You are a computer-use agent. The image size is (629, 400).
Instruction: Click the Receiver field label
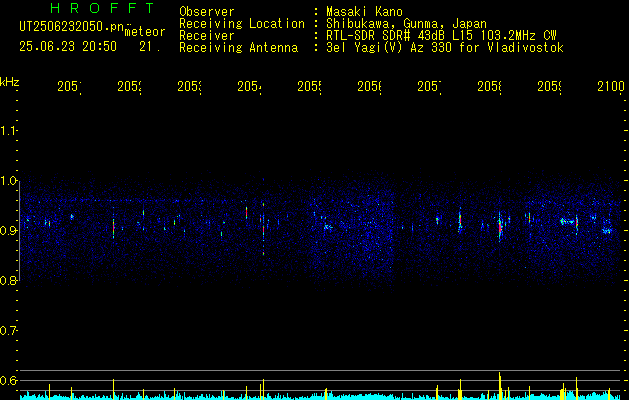click(207, 36)
